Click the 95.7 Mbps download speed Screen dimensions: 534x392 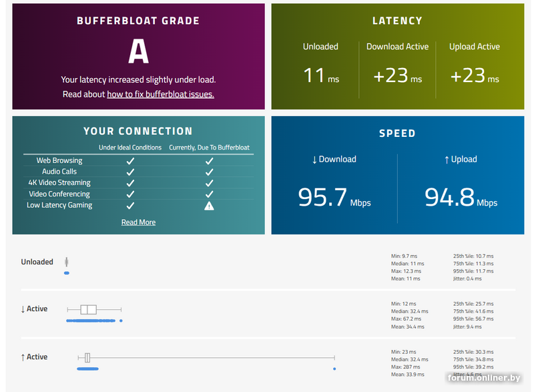point(334,198)
